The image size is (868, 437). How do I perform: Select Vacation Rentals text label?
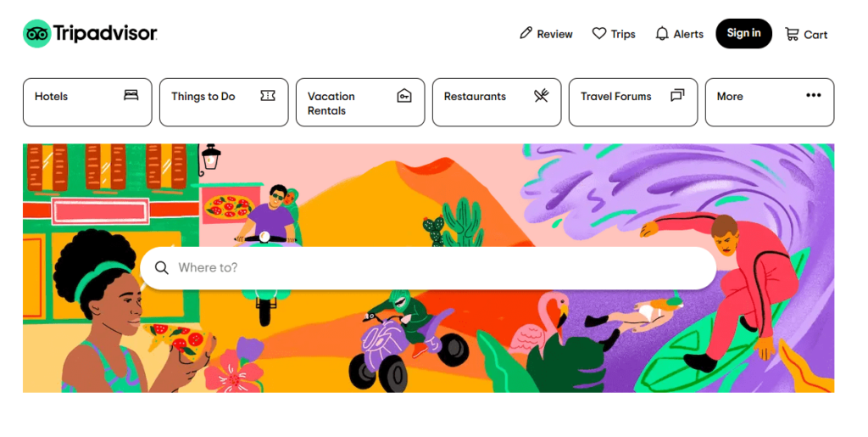[331, 104]
